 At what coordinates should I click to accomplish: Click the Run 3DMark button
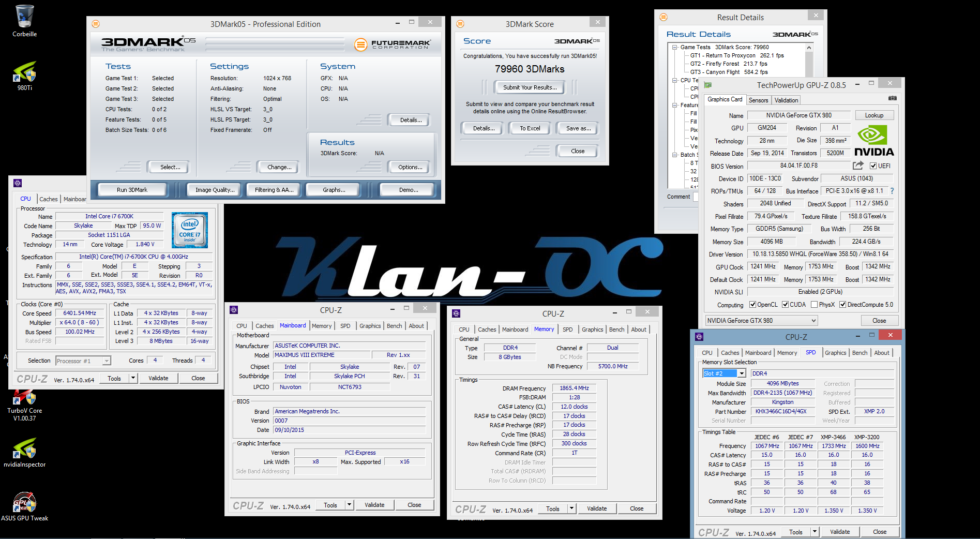click(x=132, y=190)
